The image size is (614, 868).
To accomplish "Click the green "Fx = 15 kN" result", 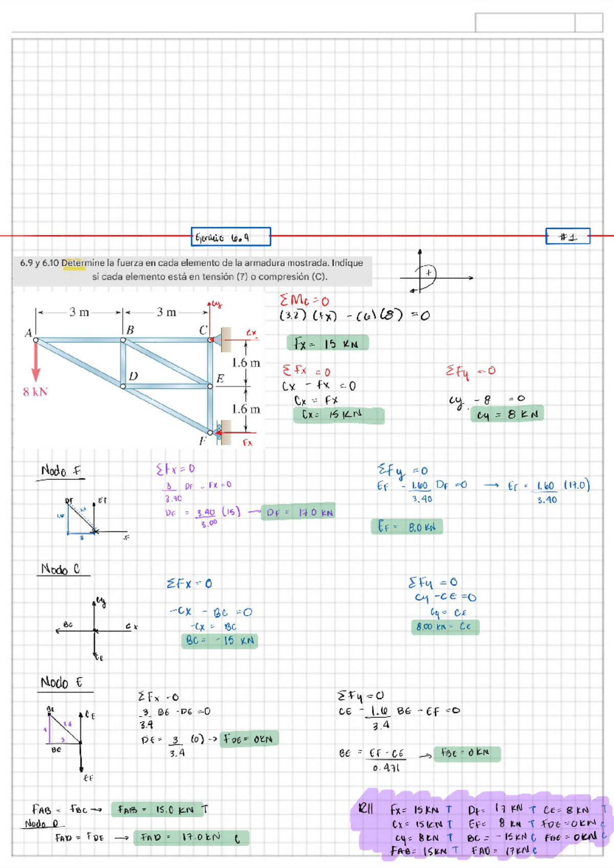I will [327, 343].
